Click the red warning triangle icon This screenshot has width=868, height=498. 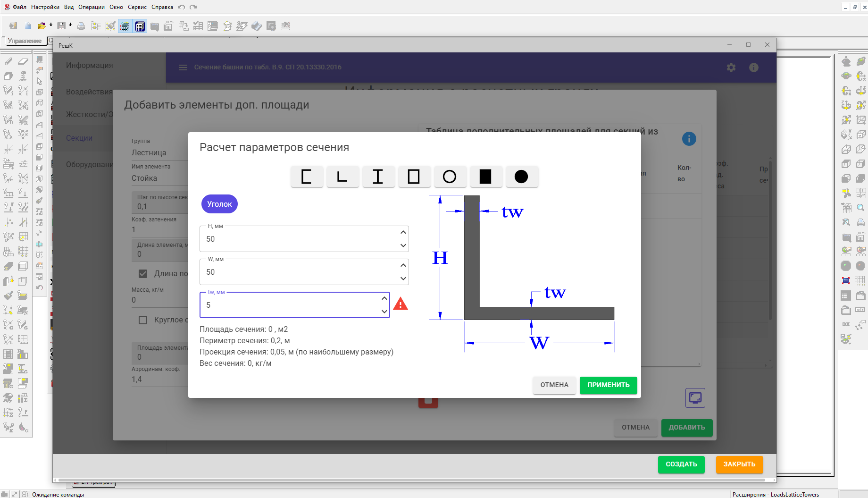[x=401, y=304]
